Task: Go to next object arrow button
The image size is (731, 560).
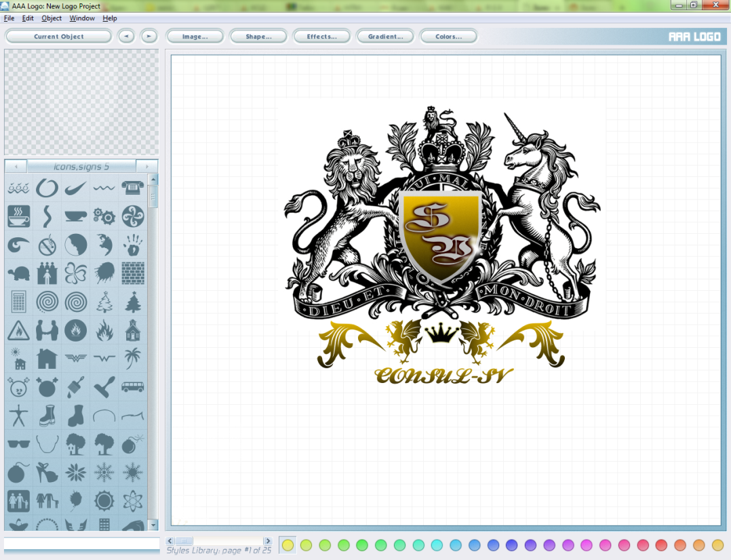Action: click(x=149, y=37)
